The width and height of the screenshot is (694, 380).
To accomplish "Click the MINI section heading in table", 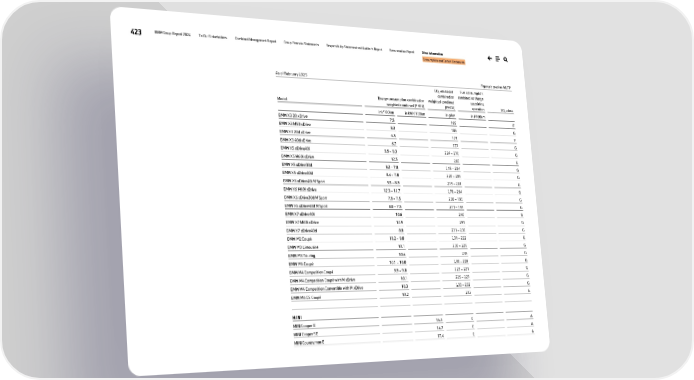I will tap(297, 318).
